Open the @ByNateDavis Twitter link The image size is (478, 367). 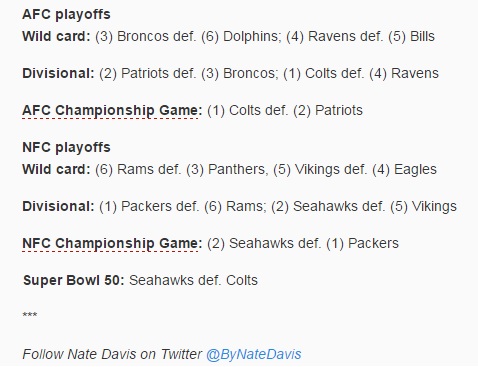254,354
